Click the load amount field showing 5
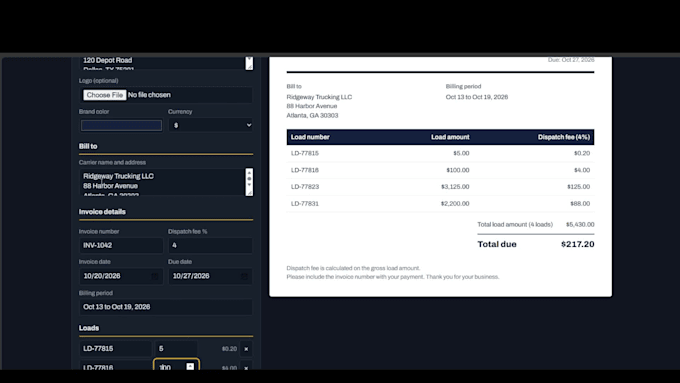This screenshot has height=383, width=680. 176,349
